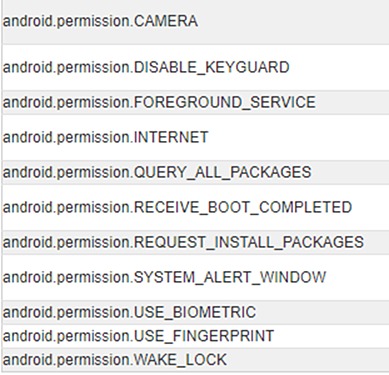389x375 pixels.
Task: Select the FOREGROUND_SERVICE permission row
Action: pos(195,102)
